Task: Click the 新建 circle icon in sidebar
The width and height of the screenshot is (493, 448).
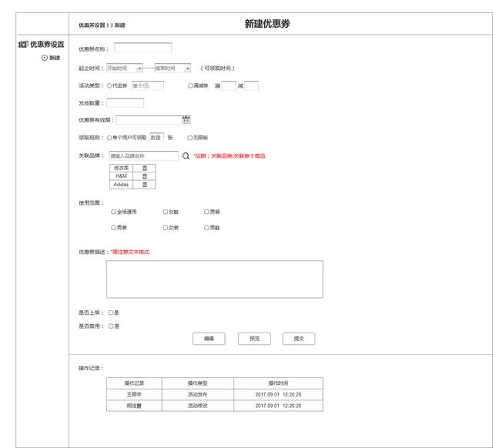Action: (x=45, y=58)
